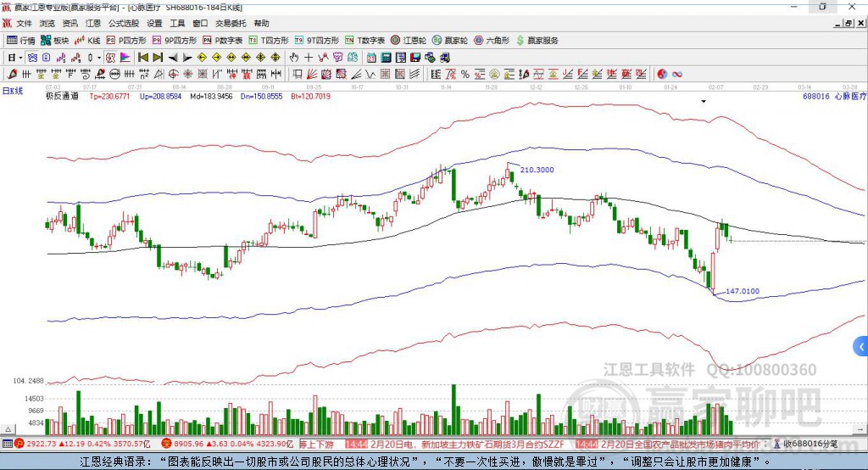This screenshot has height=470, width=868.
Task: Expand side panel with blue arrow tab
Action: tap(860, 348)
